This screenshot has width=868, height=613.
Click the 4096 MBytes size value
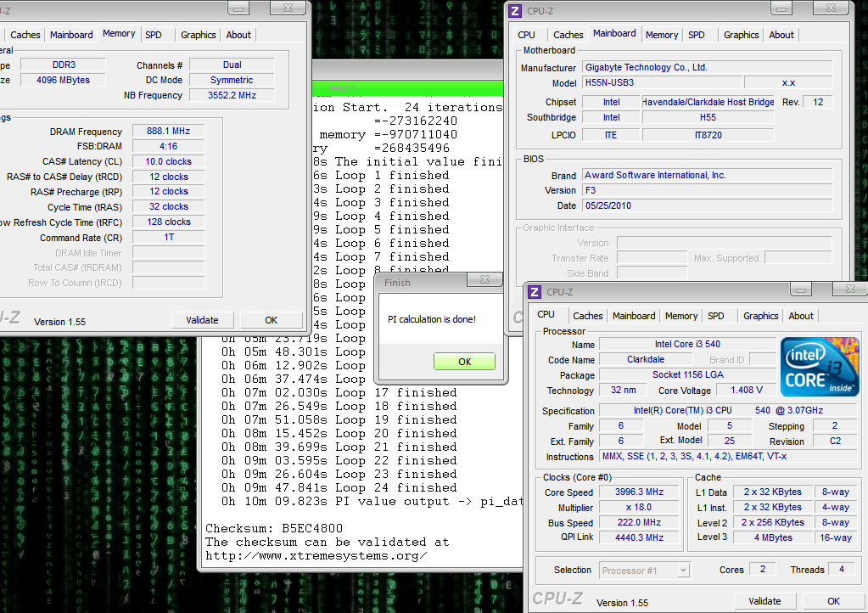click(x=64, y=80)
